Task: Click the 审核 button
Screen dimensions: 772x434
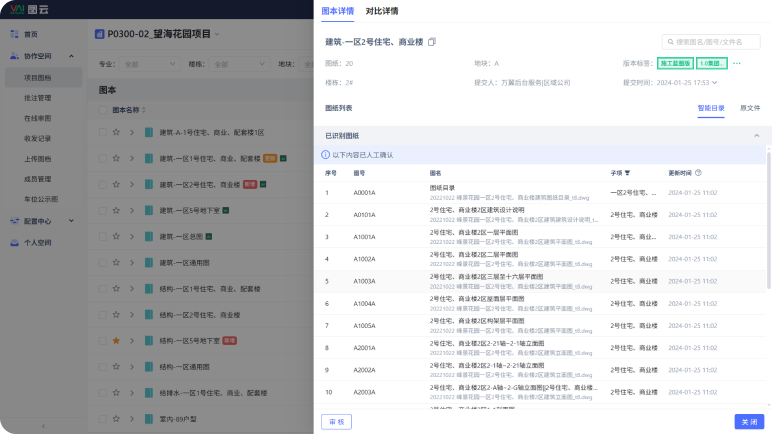Action: 336,422
